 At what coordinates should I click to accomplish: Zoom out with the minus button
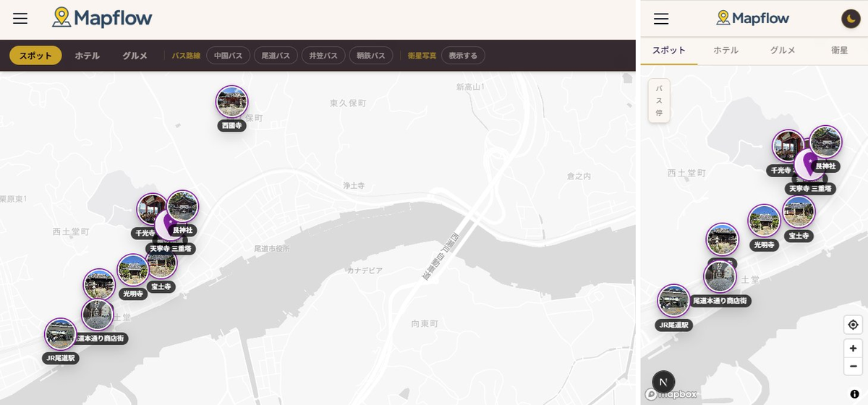(x=853, y=366)
